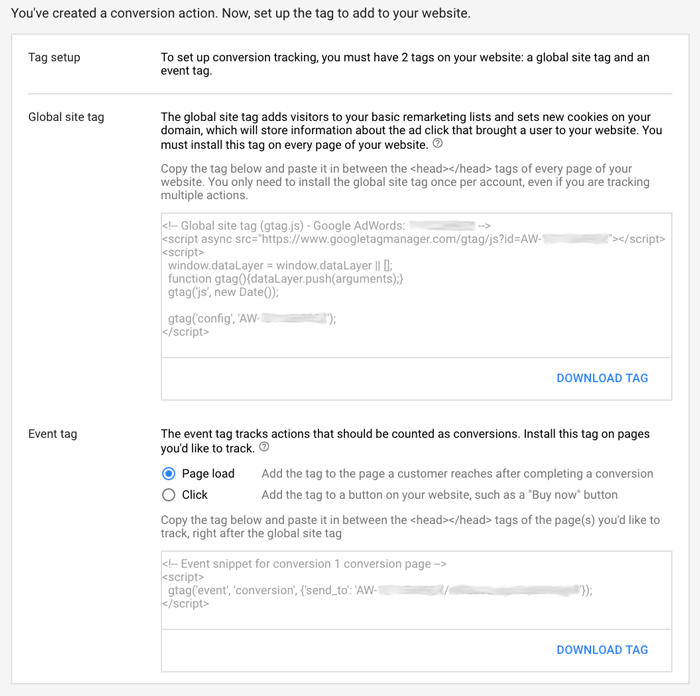Click the 'You've created a conversion action' heading
Screen dimensions: 700x696
pyautogui.click(x=241, y=13)
